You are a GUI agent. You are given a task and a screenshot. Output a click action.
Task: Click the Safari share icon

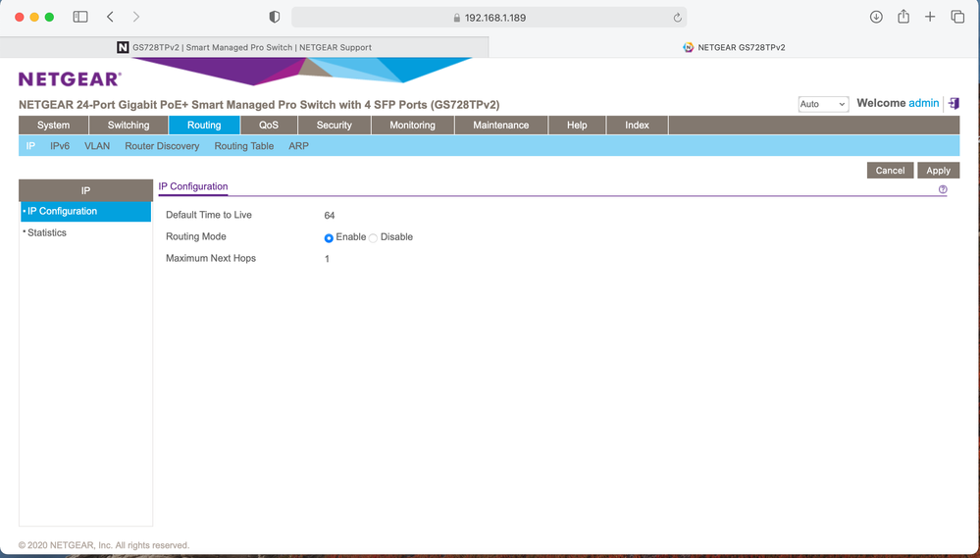point(903,17)
